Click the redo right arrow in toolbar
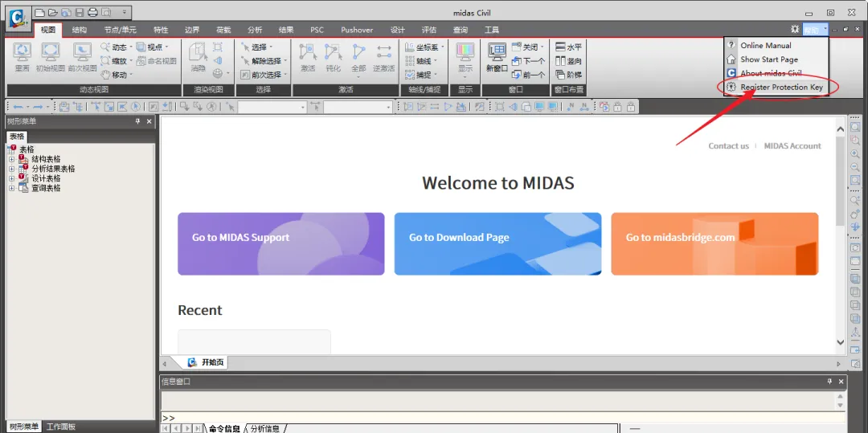The height and width of the screenshot is (433, 868). click(x=38, y=106)
